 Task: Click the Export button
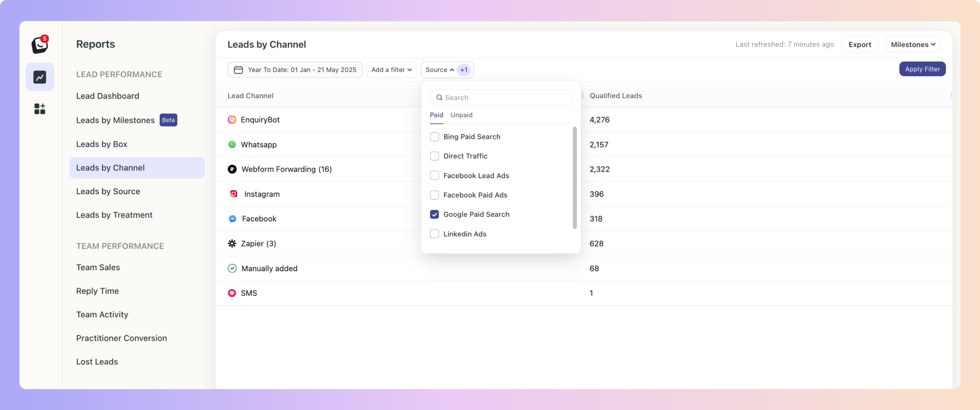click(860, 45)
